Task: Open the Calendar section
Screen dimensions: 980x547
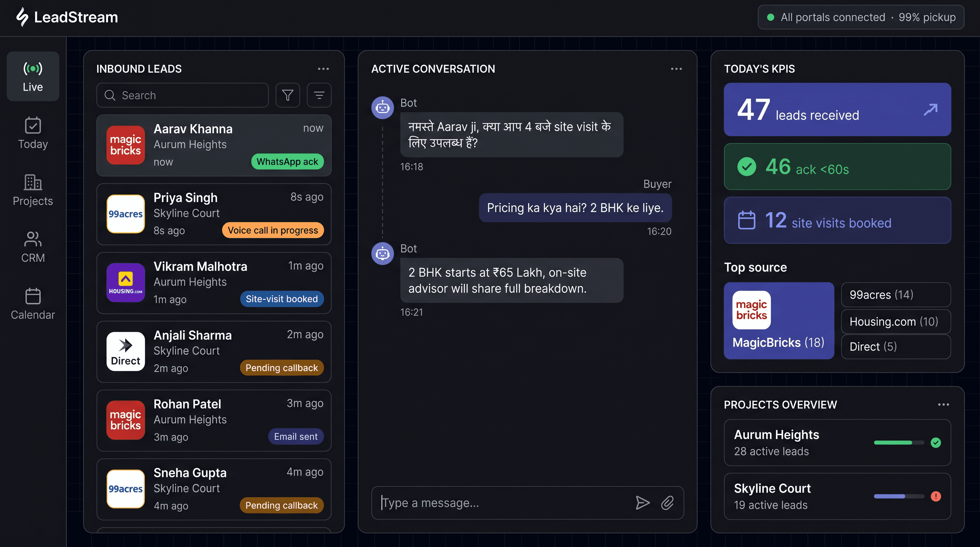Action: pyautogui.click(x=33, y=304)
